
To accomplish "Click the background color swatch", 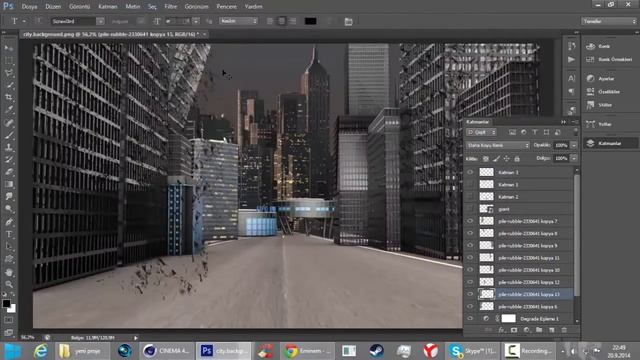I will pos(12,309).
